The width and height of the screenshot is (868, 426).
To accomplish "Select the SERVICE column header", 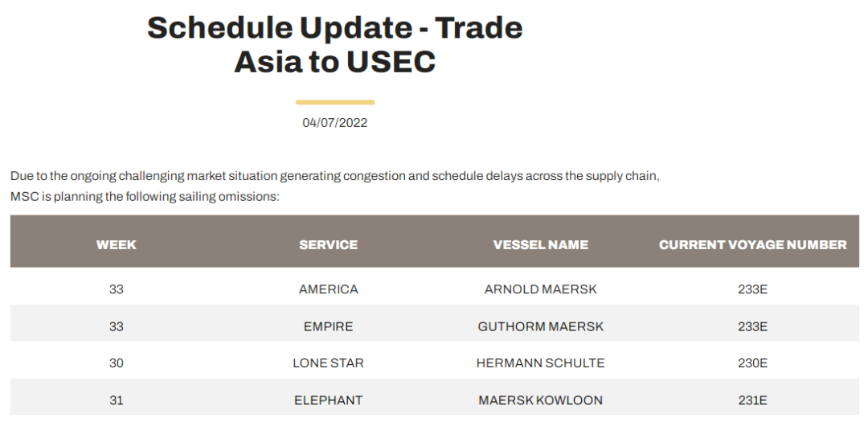I will pos(328,244).
